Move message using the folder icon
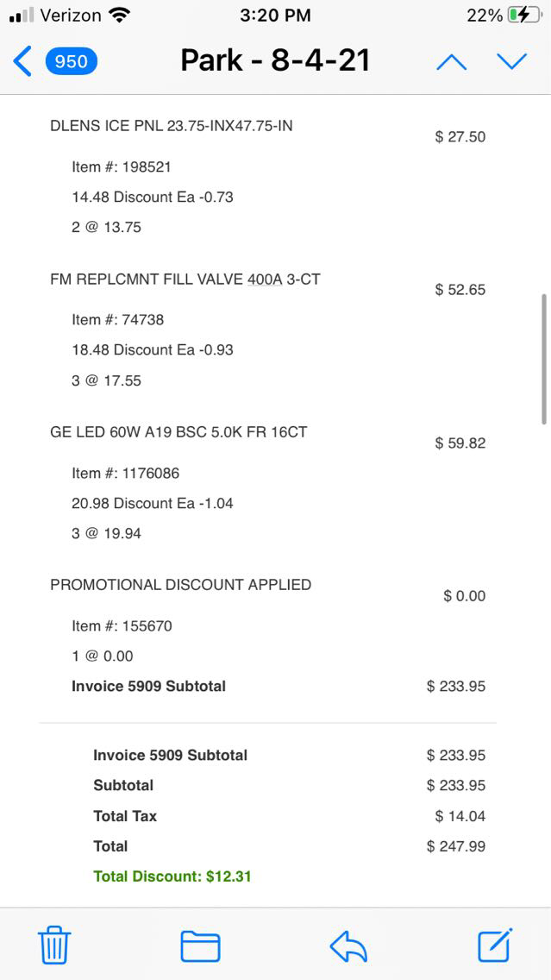Viewport: 551px width, 980px height. coord(200,945)
